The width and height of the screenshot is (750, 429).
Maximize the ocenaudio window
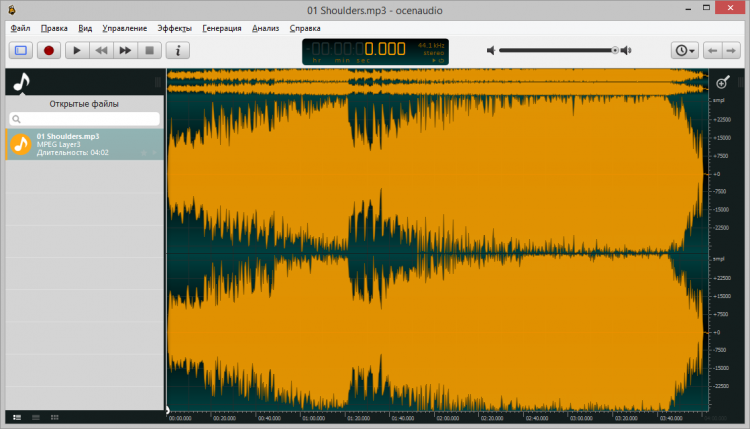(706, 8)
